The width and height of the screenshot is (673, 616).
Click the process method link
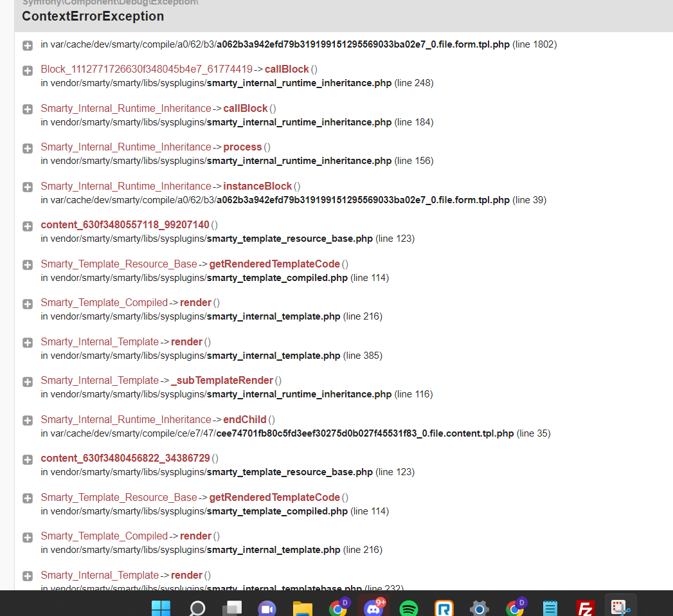242,147
